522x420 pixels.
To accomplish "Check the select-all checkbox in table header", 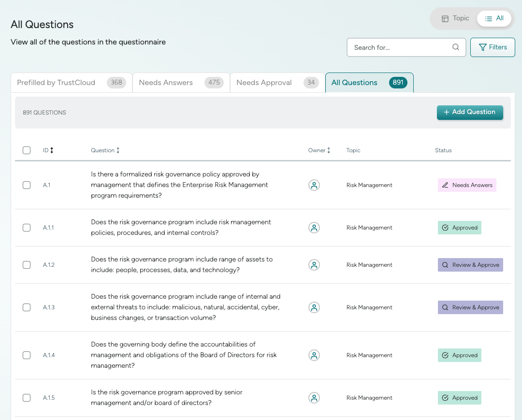I will click(27, 150).
